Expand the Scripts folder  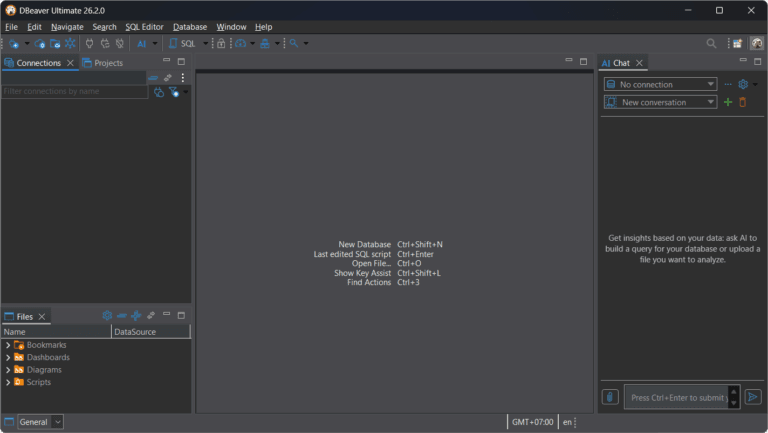point(8,382)
